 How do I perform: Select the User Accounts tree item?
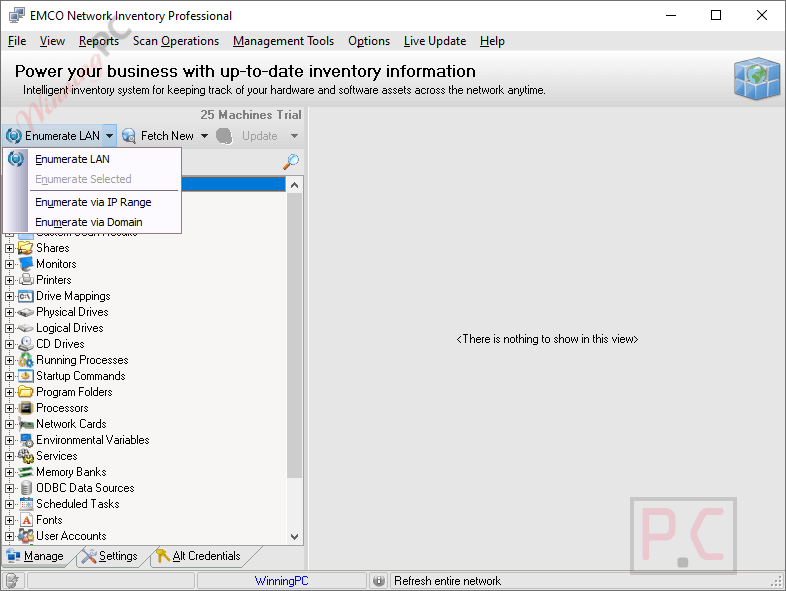(x=71, y=536)
